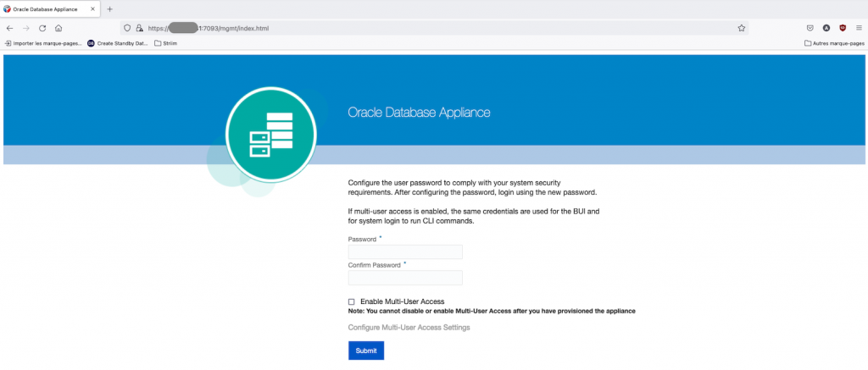Viewport: 868px width, 370px height.
Task: Open Autres marque-pages folder
Action: tap(834, 43)
